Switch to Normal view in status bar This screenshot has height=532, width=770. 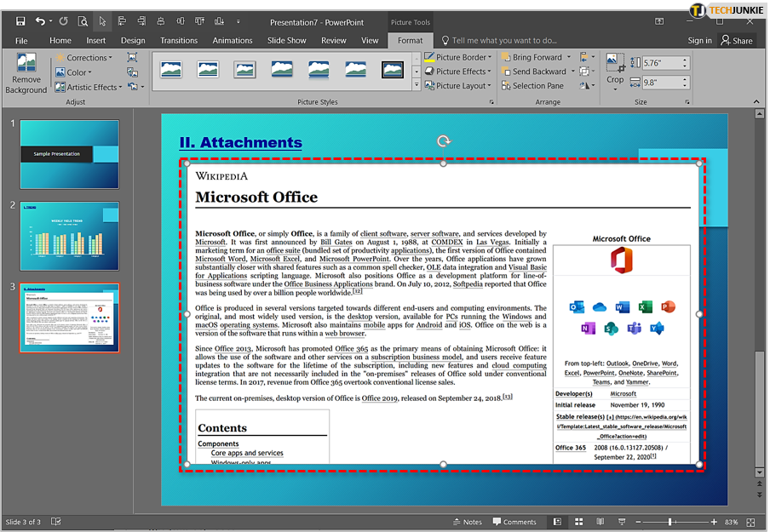(x=557, y=522)
